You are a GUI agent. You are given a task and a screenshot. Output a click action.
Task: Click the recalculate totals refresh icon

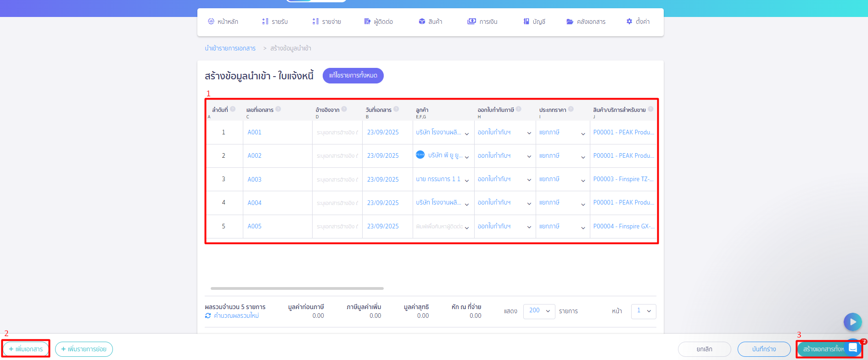pyautogui.click(x=208, y=316)
